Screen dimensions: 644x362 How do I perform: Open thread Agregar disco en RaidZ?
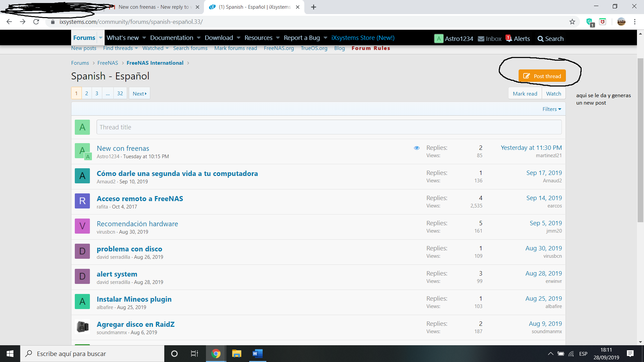(136, 324)
